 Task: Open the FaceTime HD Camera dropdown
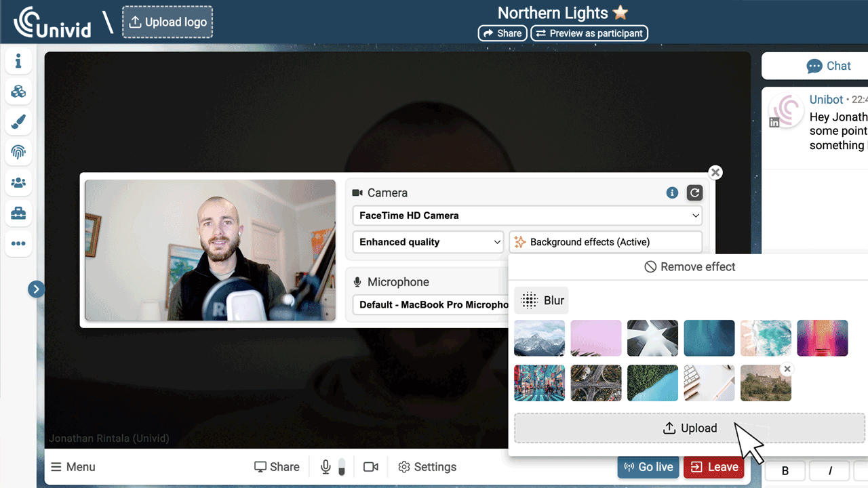click(x=527, y=215)
